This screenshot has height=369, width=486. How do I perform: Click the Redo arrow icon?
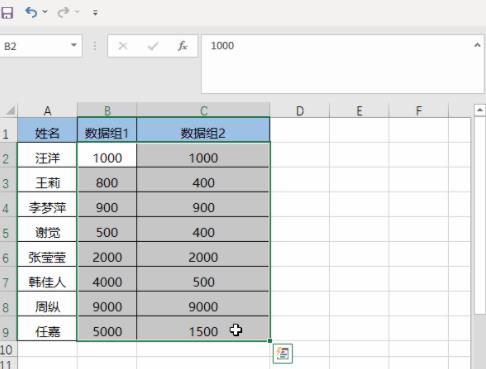click(x=63, y=12)
